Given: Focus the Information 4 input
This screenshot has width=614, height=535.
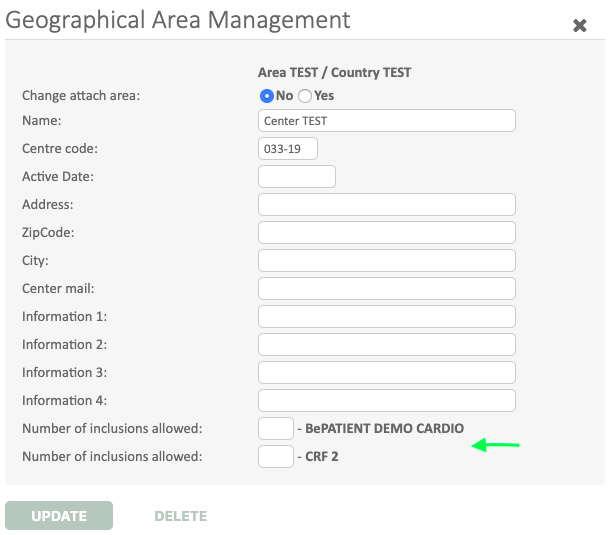Looking at the screenshot, I should (x=386, y=401).
